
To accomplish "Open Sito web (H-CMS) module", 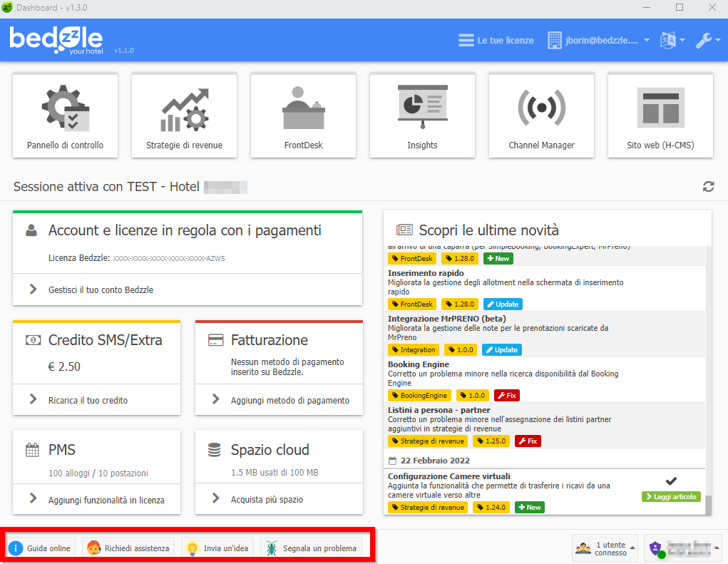I will [660, 116].
